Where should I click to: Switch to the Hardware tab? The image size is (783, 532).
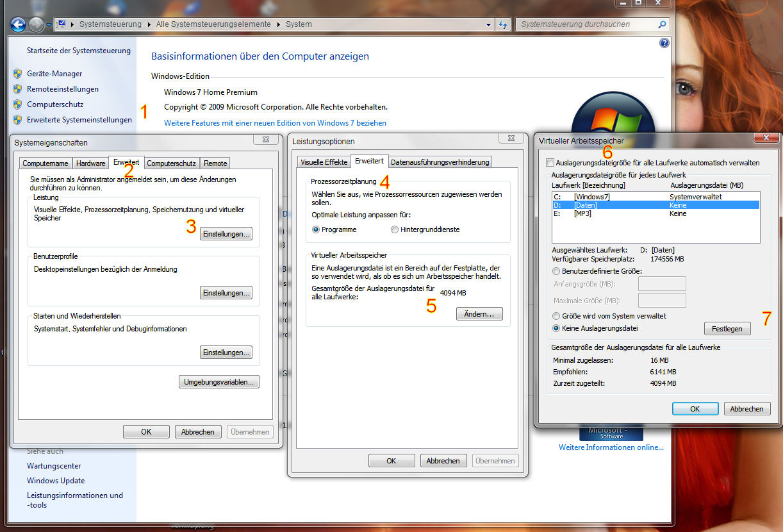pyautogui.click(x=90, y=163)
